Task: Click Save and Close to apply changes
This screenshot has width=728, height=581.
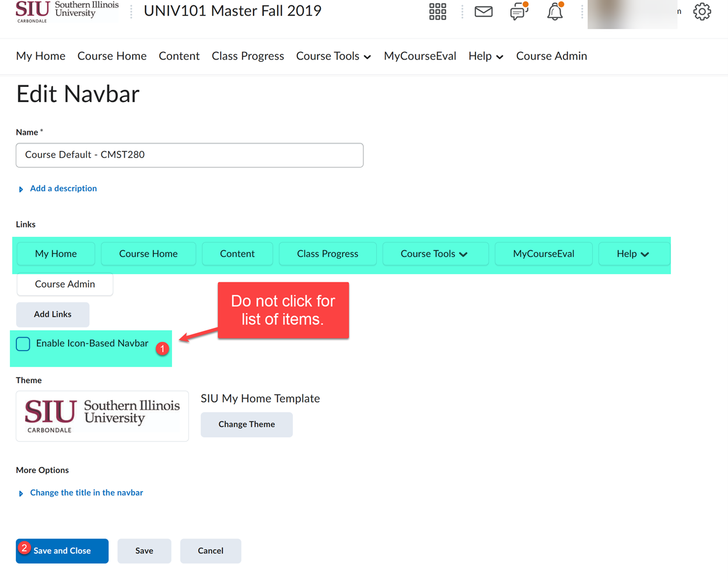Action: tap(62, 551)
